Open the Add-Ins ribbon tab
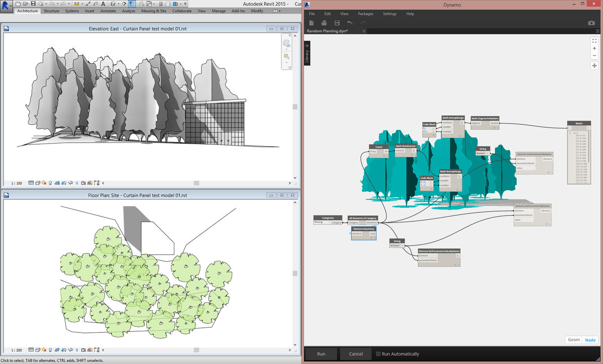This screenshot has height=364, width=603. pos(239,11)
